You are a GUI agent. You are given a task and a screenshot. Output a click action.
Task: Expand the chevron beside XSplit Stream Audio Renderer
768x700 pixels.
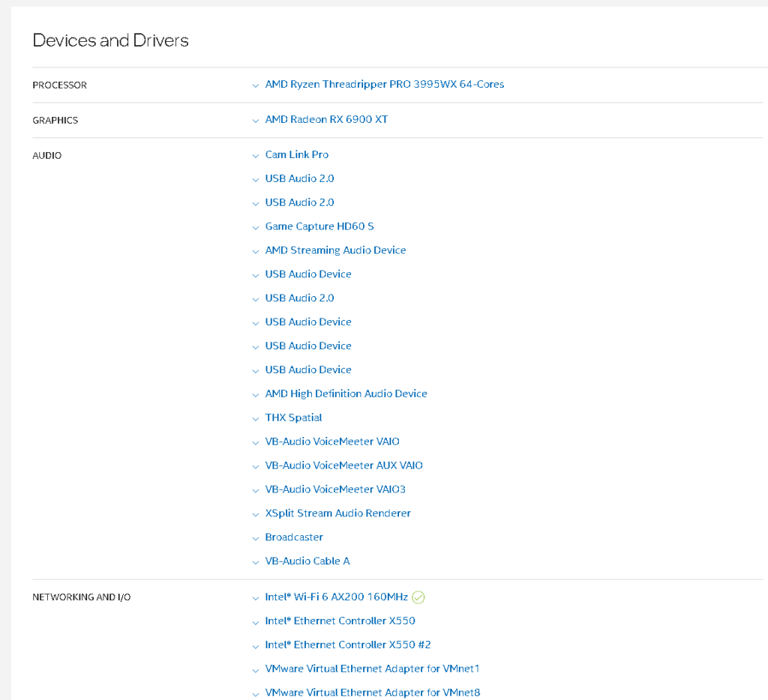[255, 514]
